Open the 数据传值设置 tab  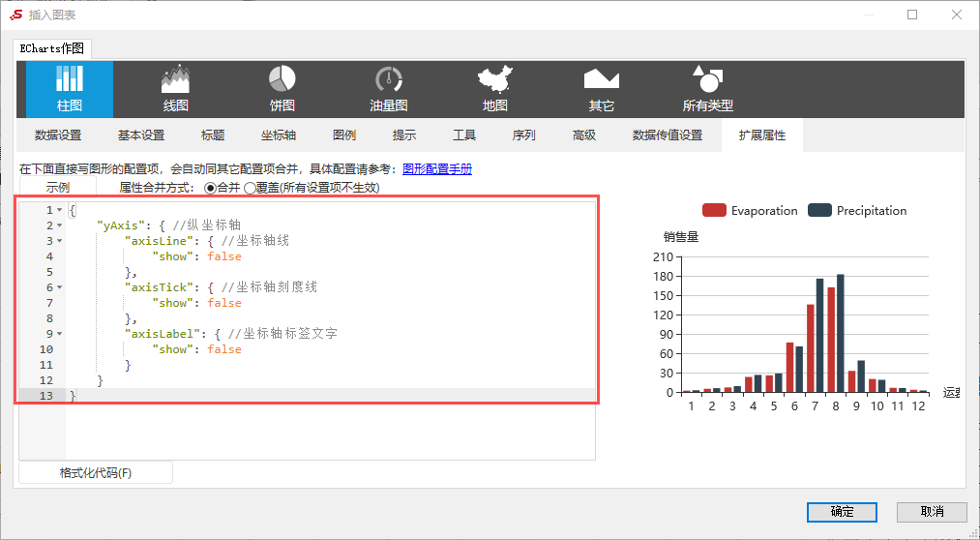click(668, 135)
